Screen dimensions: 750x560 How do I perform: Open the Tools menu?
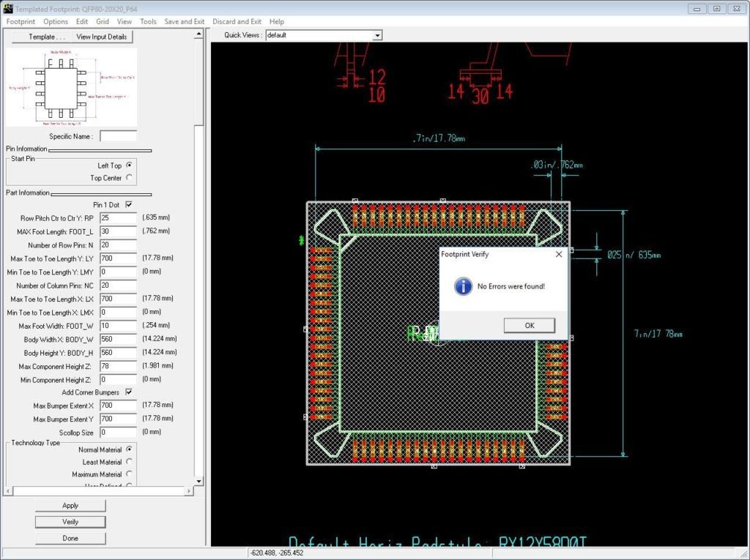point(148,21)
